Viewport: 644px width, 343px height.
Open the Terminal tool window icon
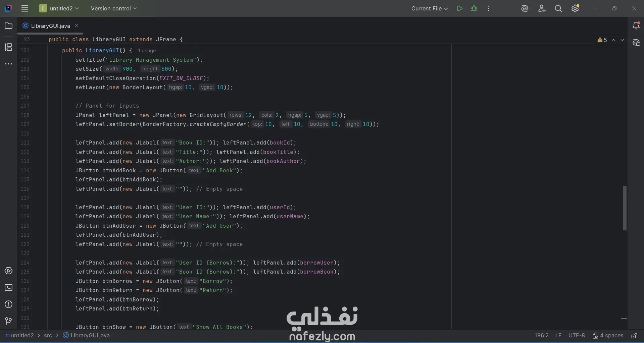point(9,288)
